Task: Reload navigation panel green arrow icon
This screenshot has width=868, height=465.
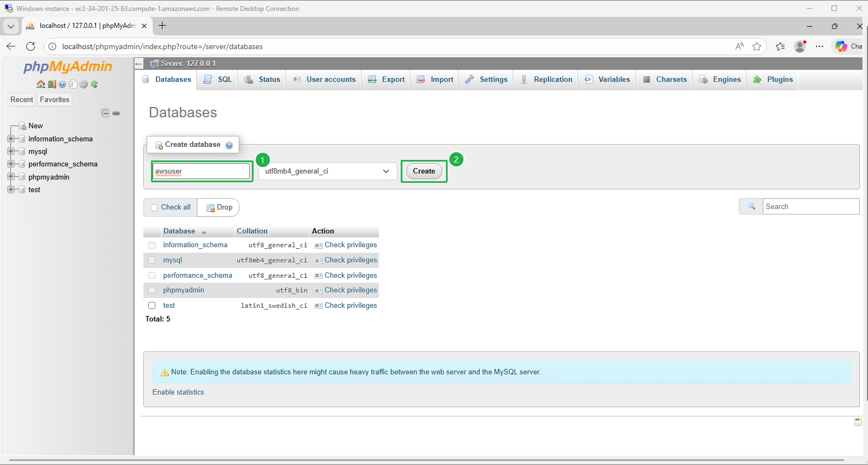Action: [x=94, y=84]
